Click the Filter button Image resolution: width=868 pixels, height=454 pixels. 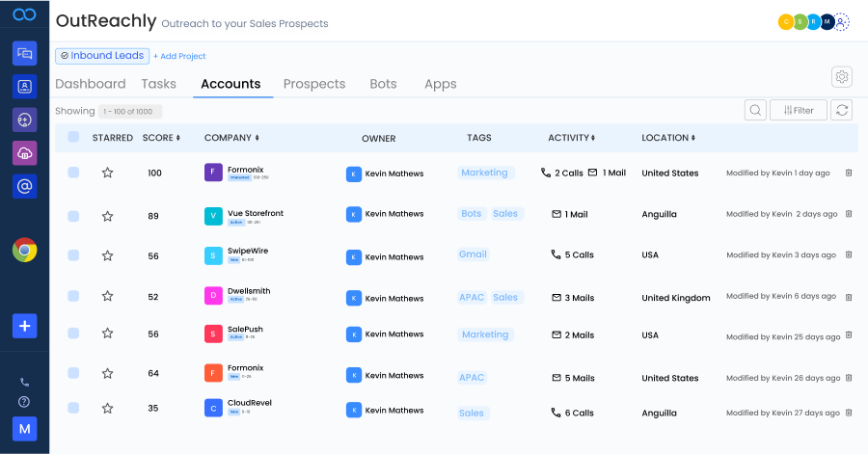click(x=799, y=110)
